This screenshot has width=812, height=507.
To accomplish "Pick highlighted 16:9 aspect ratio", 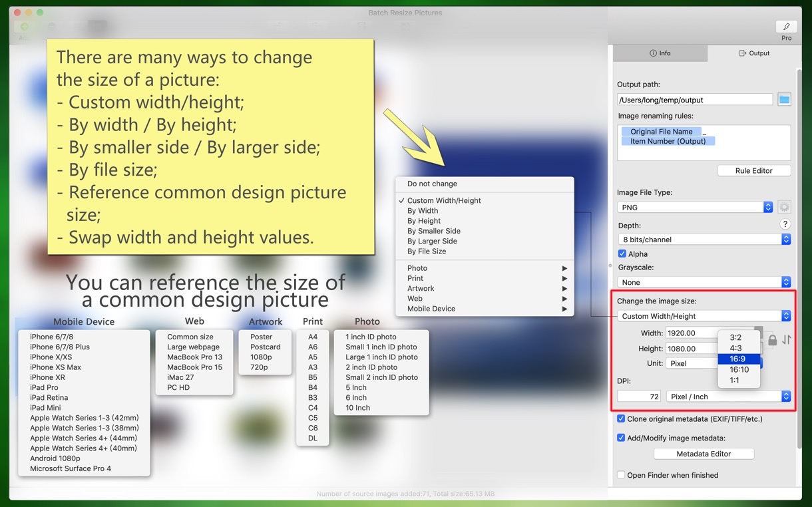I will 739,359.
